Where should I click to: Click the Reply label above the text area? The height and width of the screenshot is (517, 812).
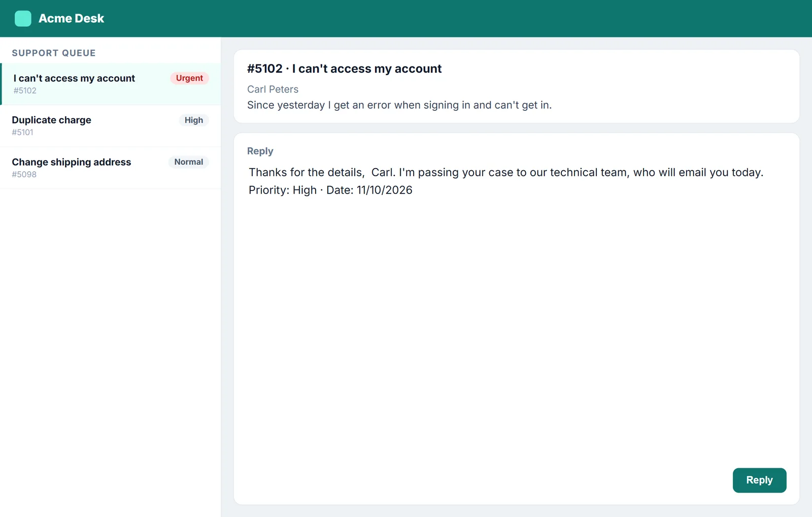[x=260, y=151]
